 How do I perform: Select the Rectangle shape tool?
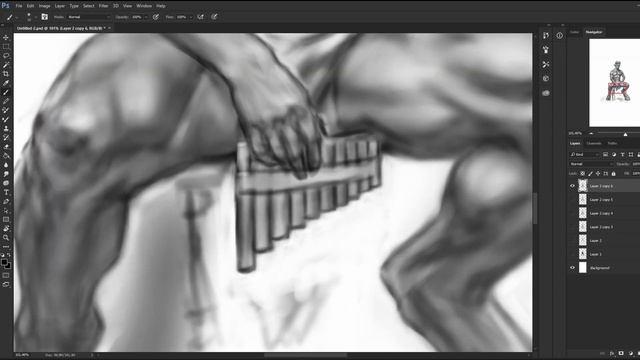pyautogui.click(x=6, y=220)
